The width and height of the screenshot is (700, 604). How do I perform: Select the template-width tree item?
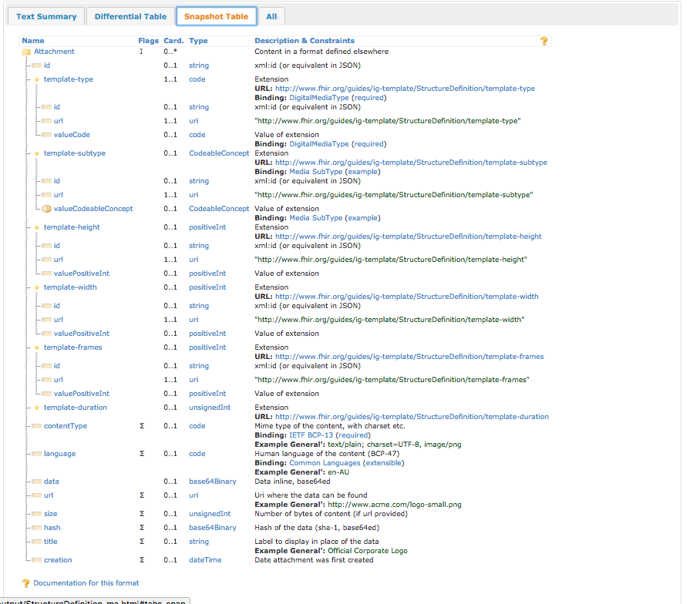tap(70, 287)
